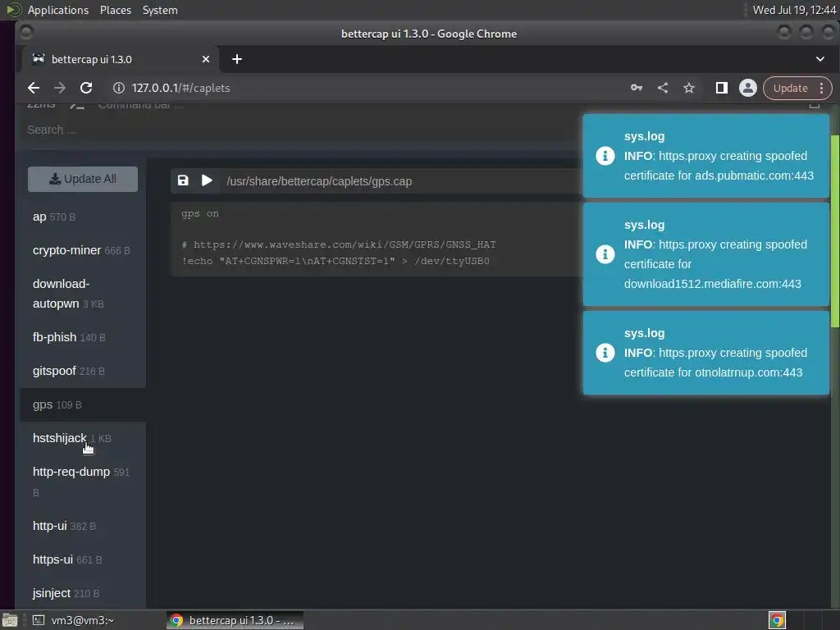
Task: Bookmark this tab with the star
Action: (x=689, y=88)
